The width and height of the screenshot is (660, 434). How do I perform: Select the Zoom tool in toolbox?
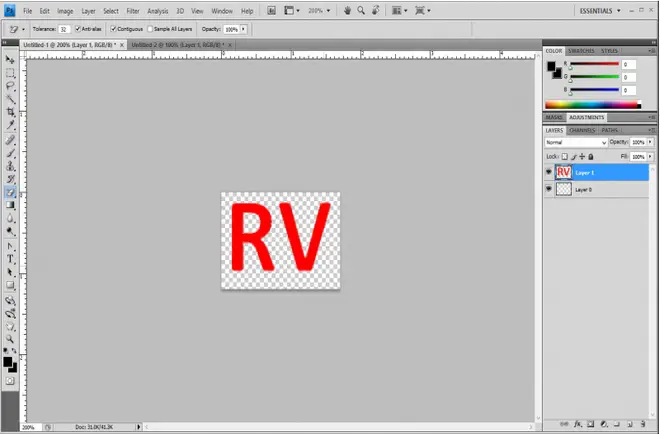pos(10,340)
